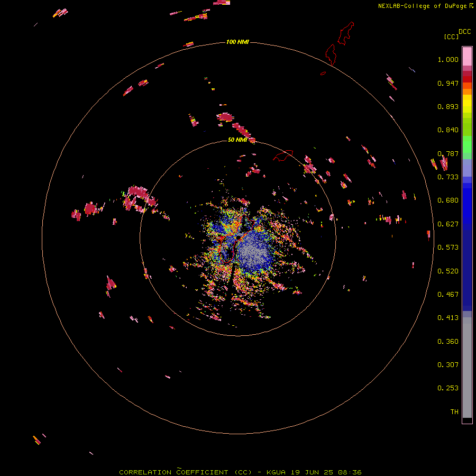Click the 0.733 scale value
The width and height of the screenshot is (476, 476).
[x=448, y=177]
